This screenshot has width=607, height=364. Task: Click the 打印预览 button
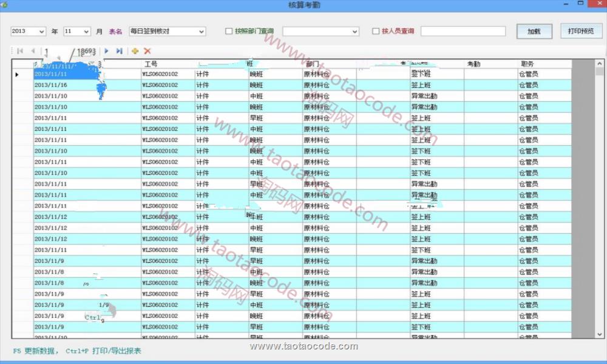click(x=581, y=31)
